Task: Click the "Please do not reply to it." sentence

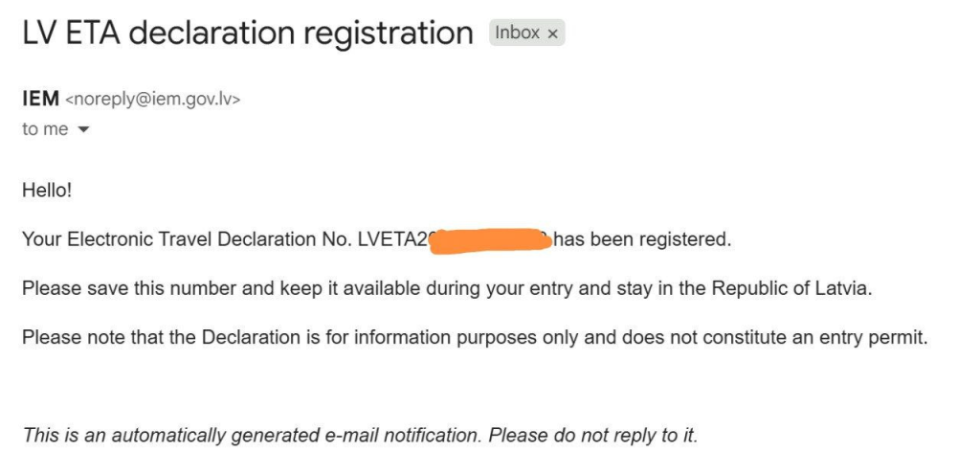Action: tap(593, 435)
